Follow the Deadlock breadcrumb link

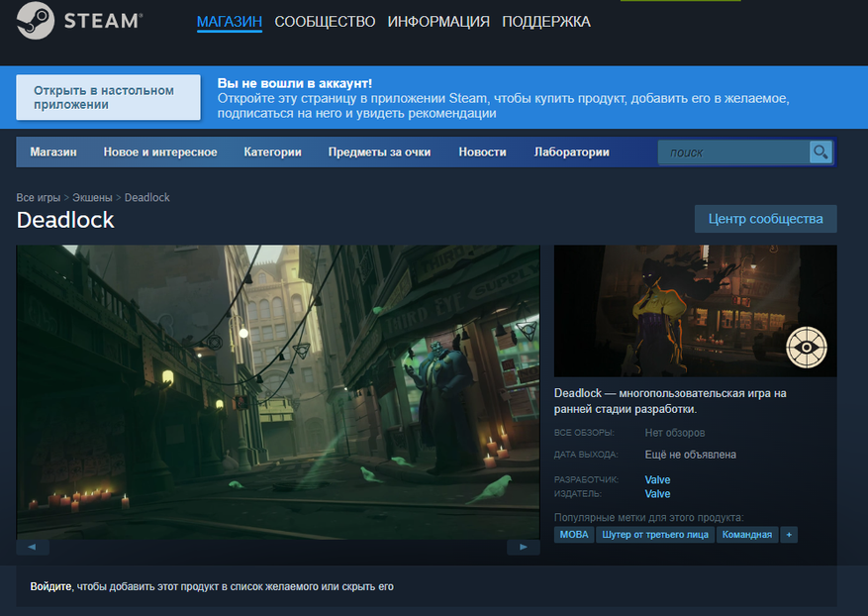(147, 198)
